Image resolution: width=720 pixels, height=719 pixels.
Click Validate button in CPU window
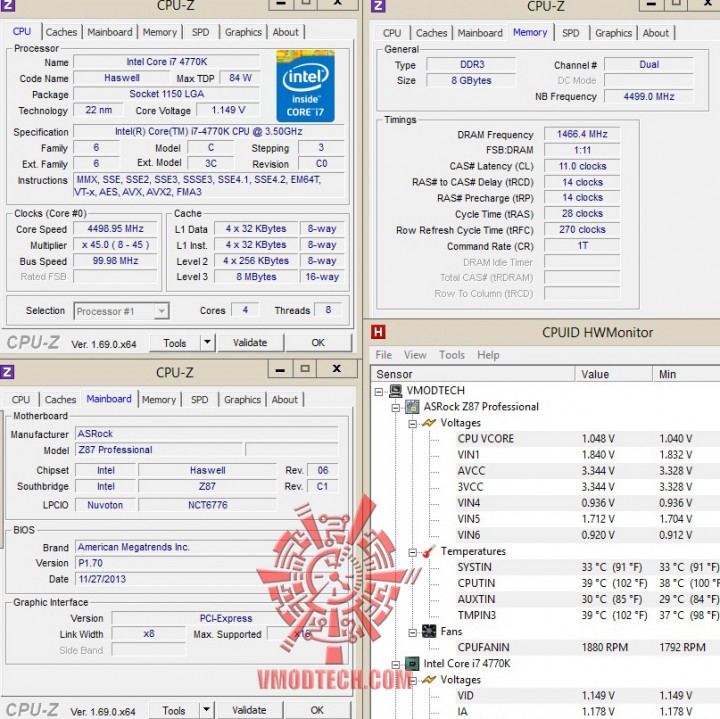[x=250, y=343]
